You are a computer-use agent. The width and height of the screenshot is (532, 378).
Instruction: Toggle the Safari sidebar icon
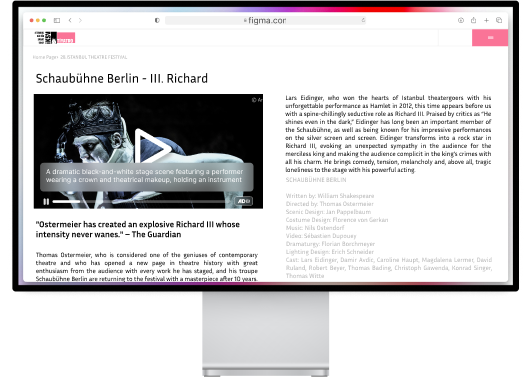(57, 20)
